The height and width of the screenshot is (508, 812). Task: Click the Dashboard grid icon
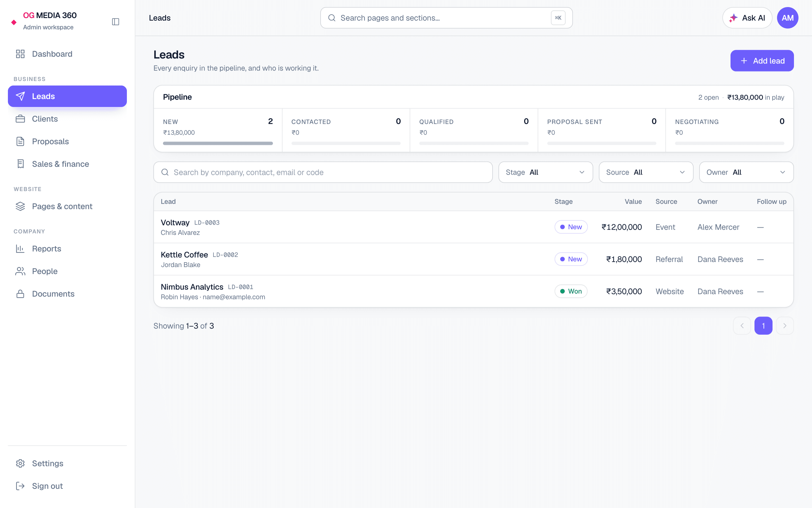(20, 54)
